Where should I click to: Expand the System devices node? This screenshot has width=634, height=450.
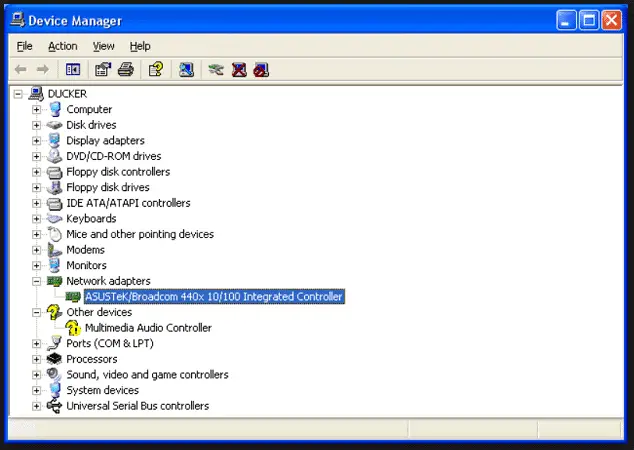tap(36, 390)
